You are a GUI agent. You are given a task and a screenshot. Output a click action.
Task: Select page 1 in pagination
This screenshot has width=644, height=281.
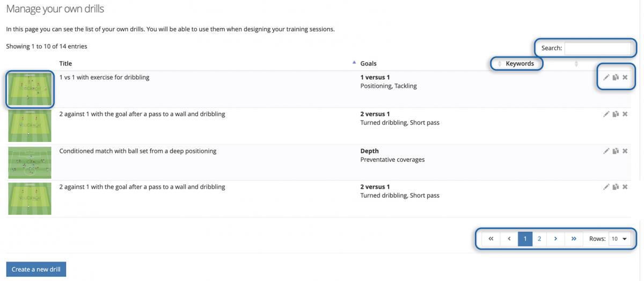[x=525, y=239]
